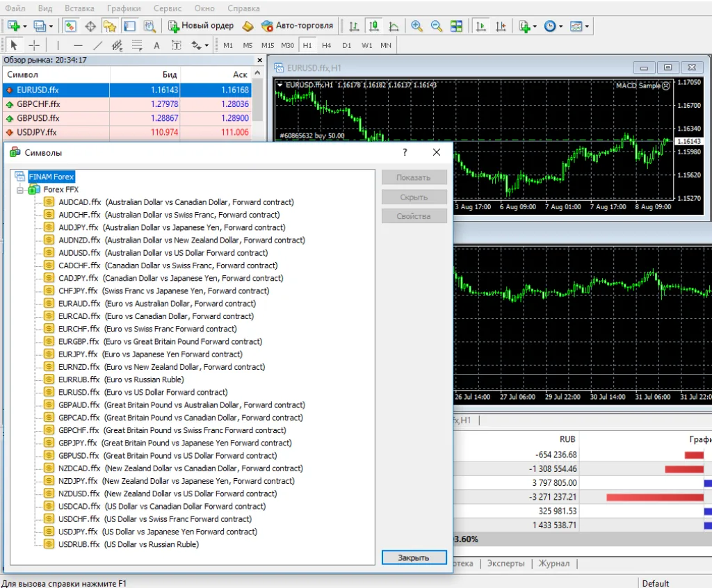Image resolution: width=712 pixels, height=588 pixels.
Task: Click the Zoom Out magnifier icon
Action: click(437, 26)
